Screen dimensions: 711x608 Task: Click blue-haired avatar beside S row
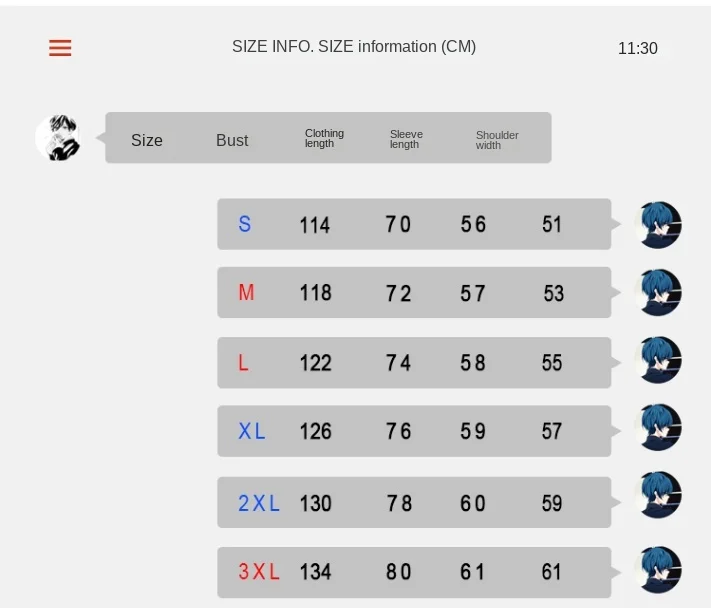(658, 225)
